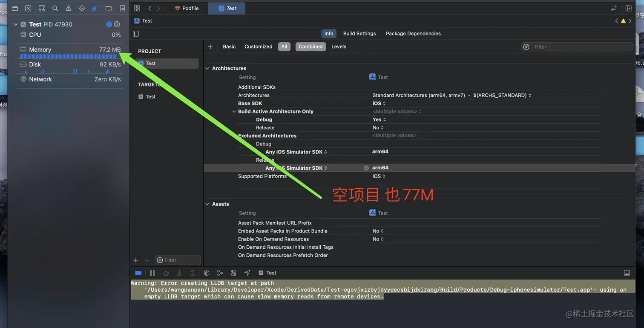Click the process info icon beside PID 47930
The image size is (644, 328).
click(109, 24)
